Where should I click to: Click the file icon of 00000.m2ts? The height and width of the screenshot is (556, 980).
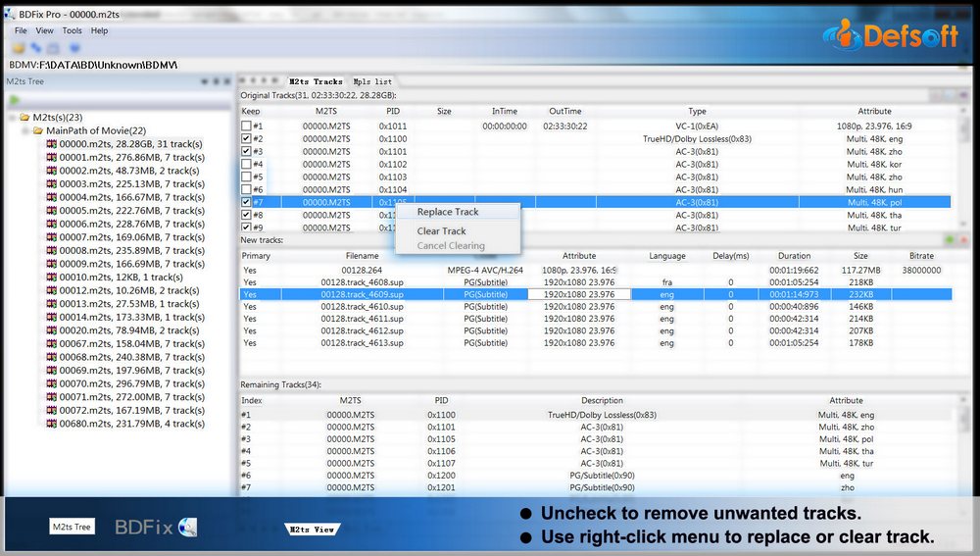pyautogui.click(x=52, y=144)
